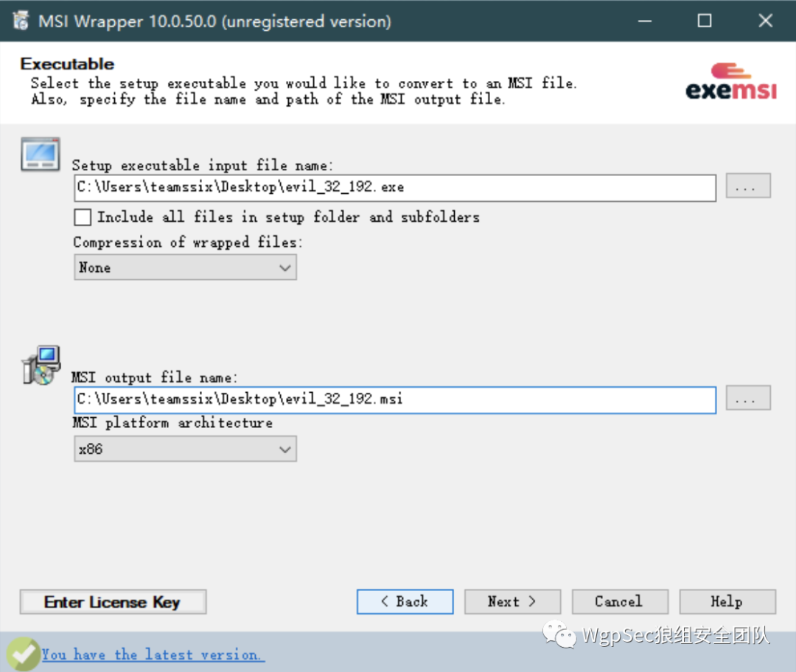Click the 'MSI output file name:' label
The width and height of the screenshot is (796, 672).
tap(154, 377)
